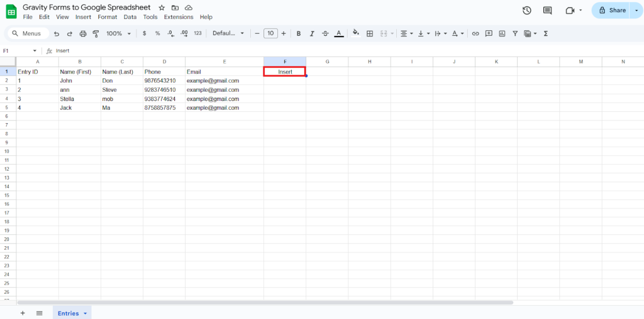
Task: Search the Menus box
Action: tap(28, 34)
